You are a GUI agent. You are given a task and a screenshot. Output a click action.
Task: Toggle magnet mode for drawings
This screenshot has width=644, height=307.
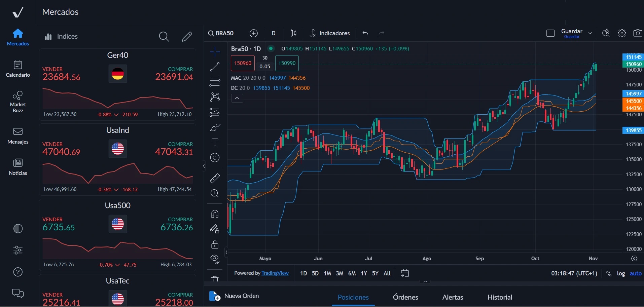pos(215,214)
